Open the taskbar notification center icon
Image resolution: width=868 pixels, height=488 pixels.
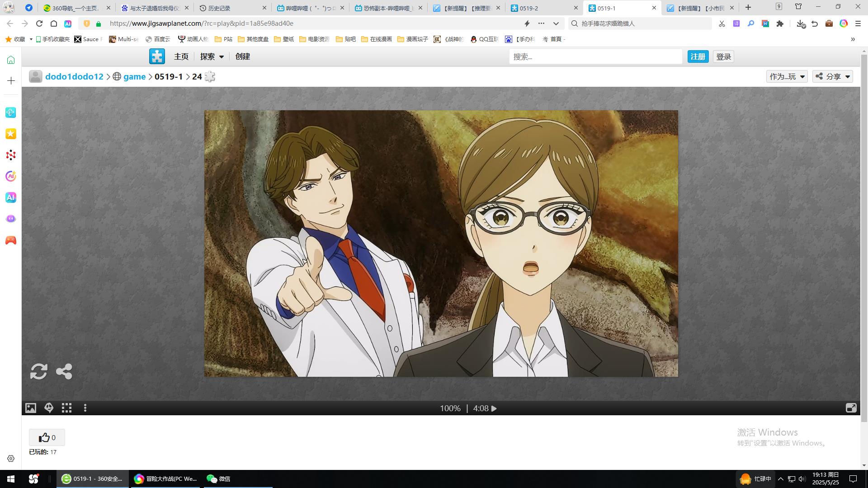(x=853, y=479)
